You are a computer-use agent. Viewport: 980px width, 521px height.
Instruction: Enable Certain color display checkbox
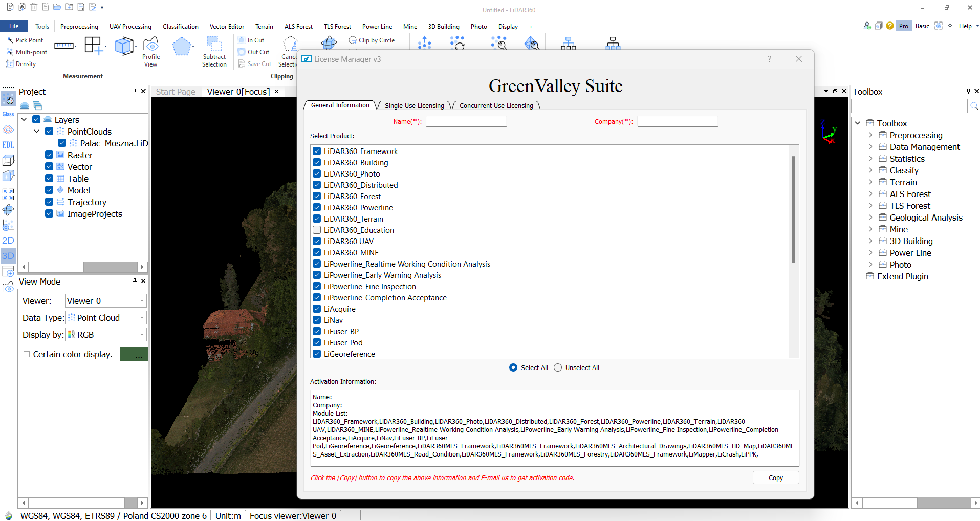(27, 354)
